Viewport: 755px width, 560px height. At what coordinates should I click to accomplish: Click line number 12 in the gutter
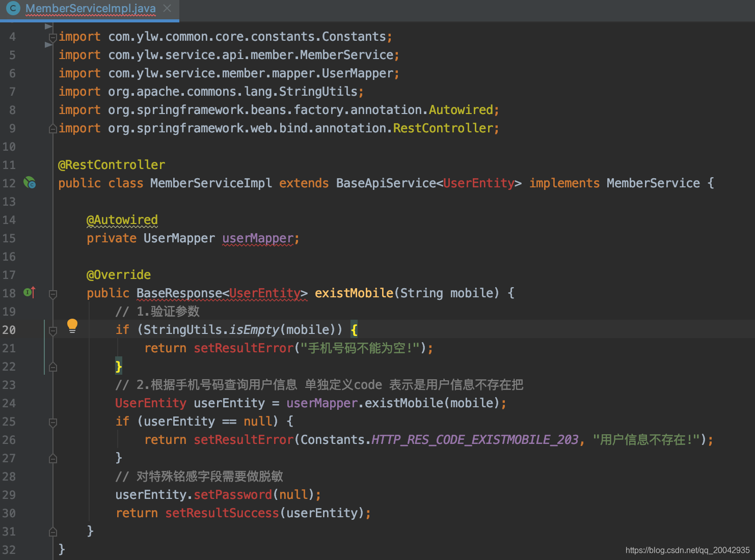click(x=9, y=183)
